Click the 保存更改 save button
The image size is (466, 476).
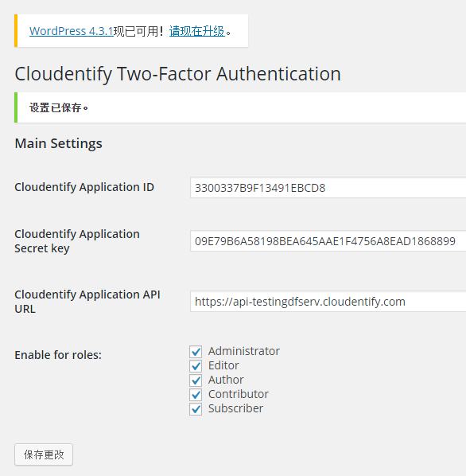point(44,455)
